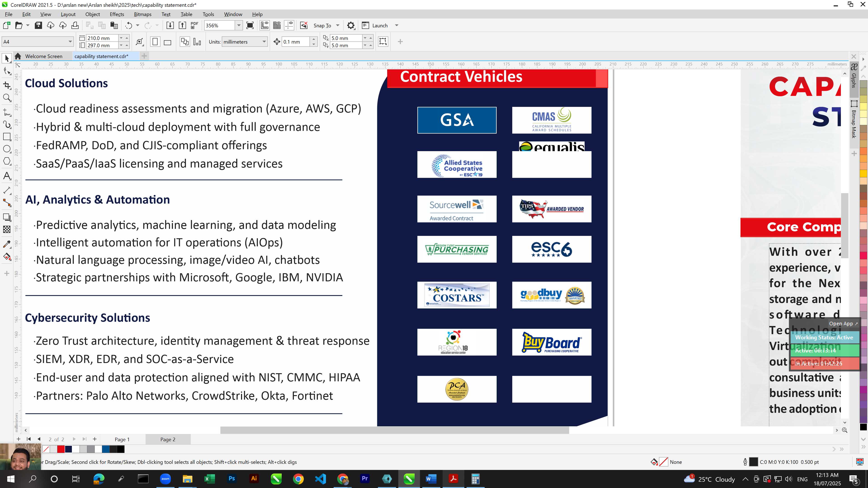Switch to Welcome Screen tab
Viewport: 868px width, 488px height.
pos(43,56)
